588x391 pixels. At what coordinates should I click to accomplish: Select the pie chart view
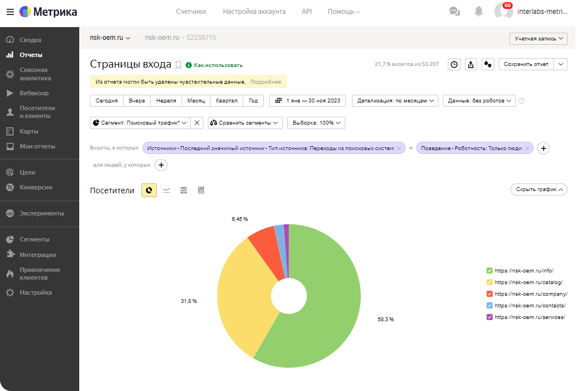pos(149,190)
